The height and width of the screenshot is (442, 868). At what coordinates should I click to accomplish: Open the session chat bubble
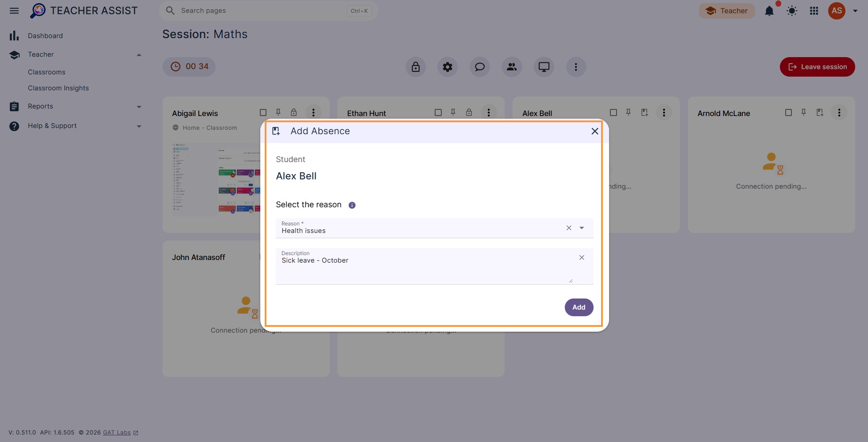pyautogui.click(x=480, y=67)
